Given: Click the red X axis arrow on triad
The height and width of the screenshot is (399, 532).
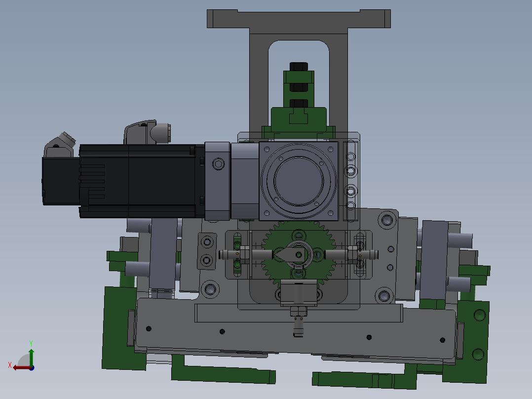Looking at the screenshot, I should 18,367.
